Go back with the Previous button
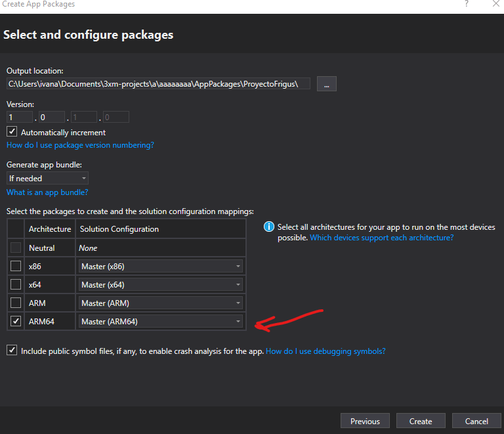The image size is (504, 434). (365, 421)
